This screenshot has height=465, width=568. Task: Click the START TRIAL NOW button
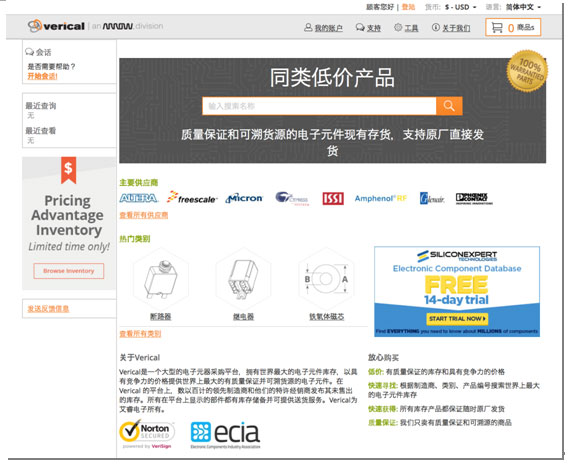coord(457,319)
